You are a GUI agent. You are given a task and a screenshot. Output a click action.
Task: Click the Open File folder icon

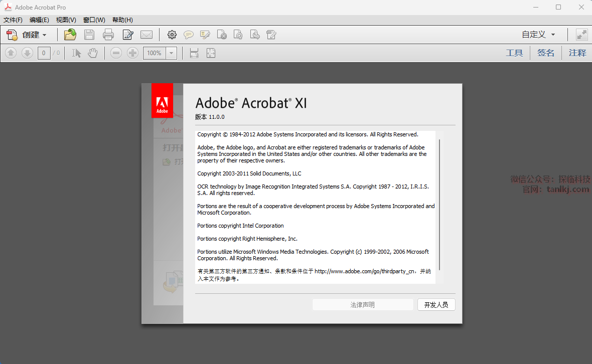coord(70,35)
